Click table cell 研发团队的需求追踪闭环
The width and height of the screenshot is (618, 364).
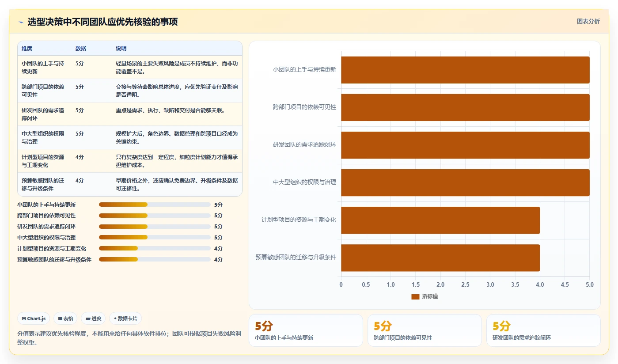44,114
